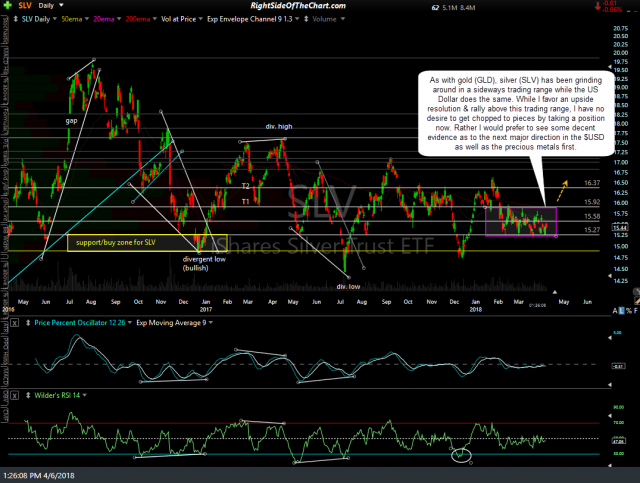Image resolution: width=640 pixels, height=483 pixels.
Task: Click the pencil drawing icon above axis buttons
Action: tap(637, 301)
